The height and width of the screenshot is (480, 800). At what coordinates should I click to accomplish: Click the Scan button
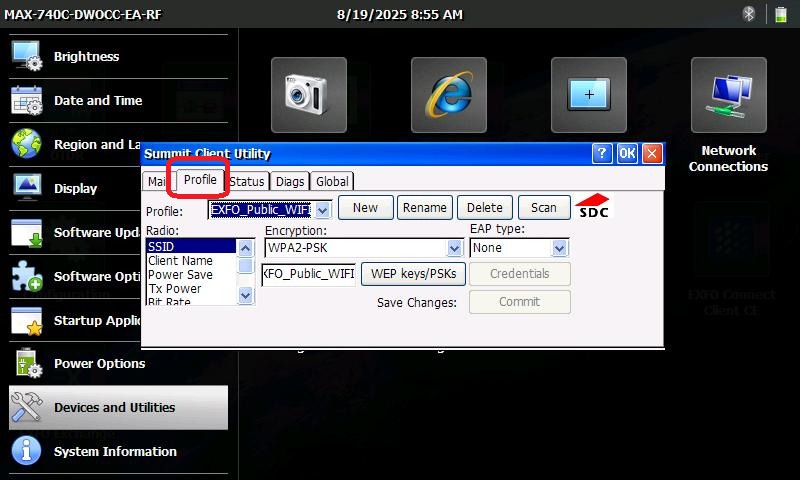[x=544, y=208]
